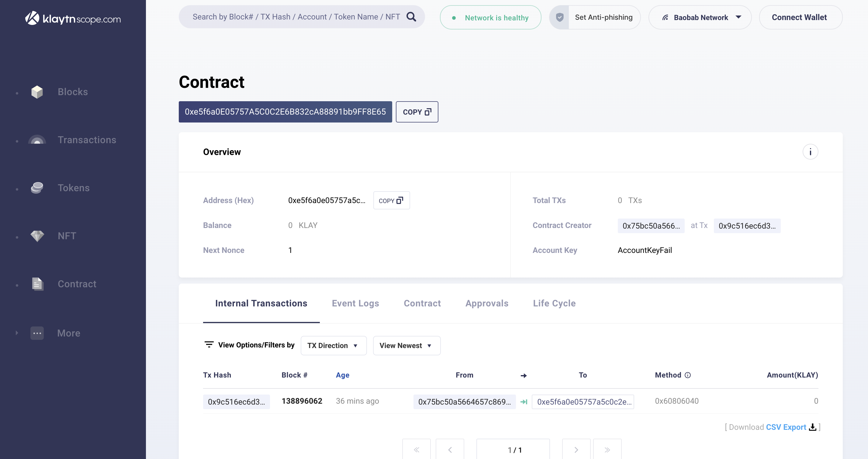
Task: Focus the block/TX hash search field
Action: coord(296,17)
